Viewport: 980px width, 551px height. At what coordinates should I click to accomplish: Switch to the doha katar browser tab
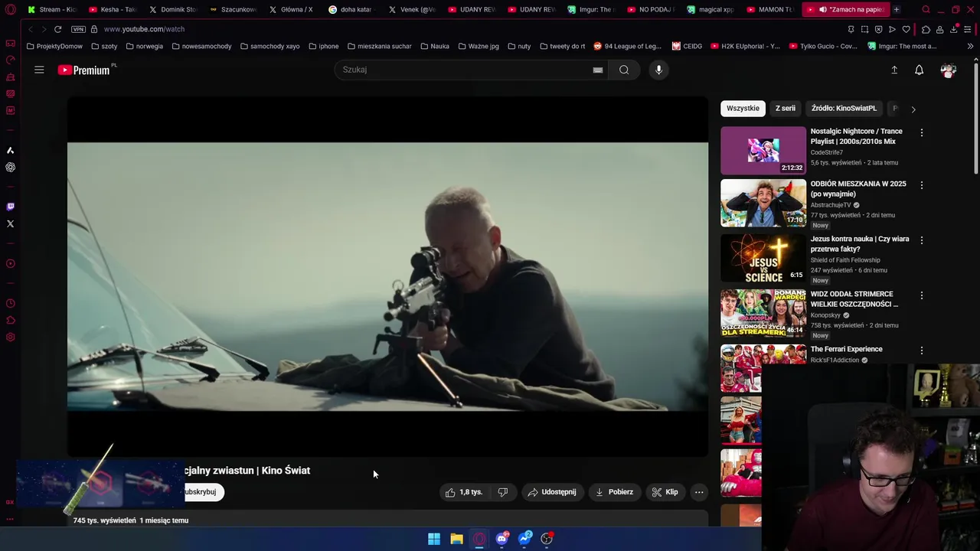point(351,9)
